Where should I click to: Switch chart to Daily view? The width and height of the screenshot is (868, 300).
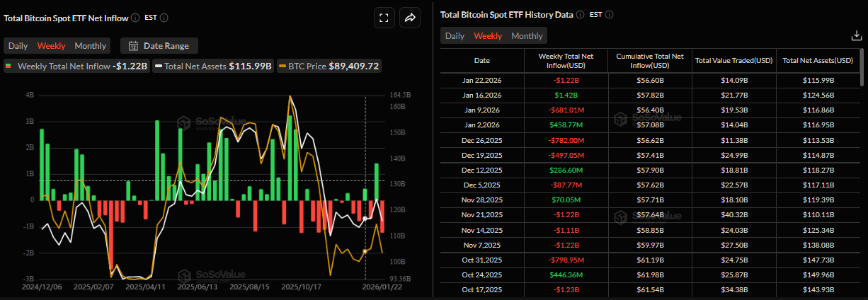click(18, 46)
